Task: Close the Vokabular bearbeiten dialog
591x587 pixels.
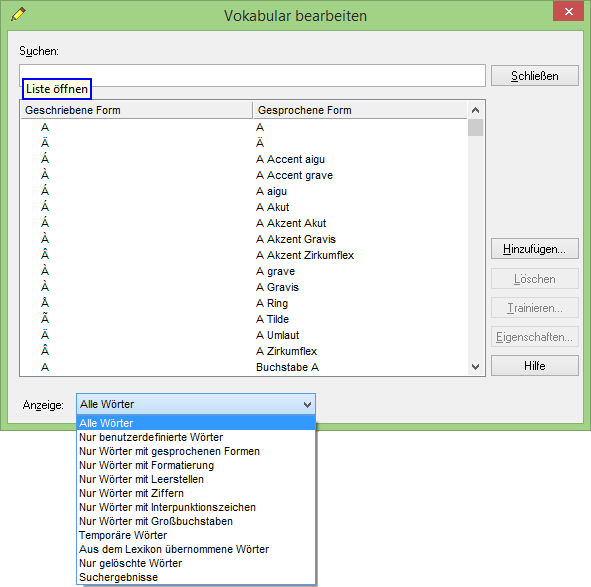Action: tap(568, 11)
